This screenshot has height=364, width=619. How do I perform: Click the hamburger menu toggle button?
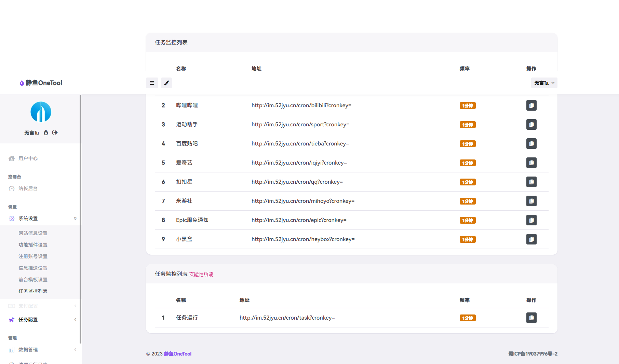152,83
